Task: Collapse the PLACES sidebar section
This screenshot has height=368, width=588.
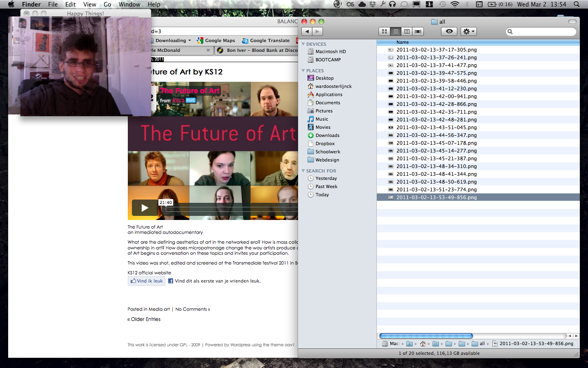Action: click(303, 71)
